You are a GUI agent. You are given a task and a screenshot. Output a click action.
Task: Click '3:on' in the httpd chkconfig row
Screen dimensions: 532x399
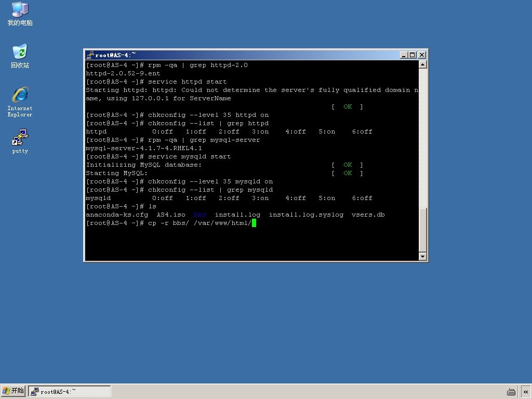point(260,131)
